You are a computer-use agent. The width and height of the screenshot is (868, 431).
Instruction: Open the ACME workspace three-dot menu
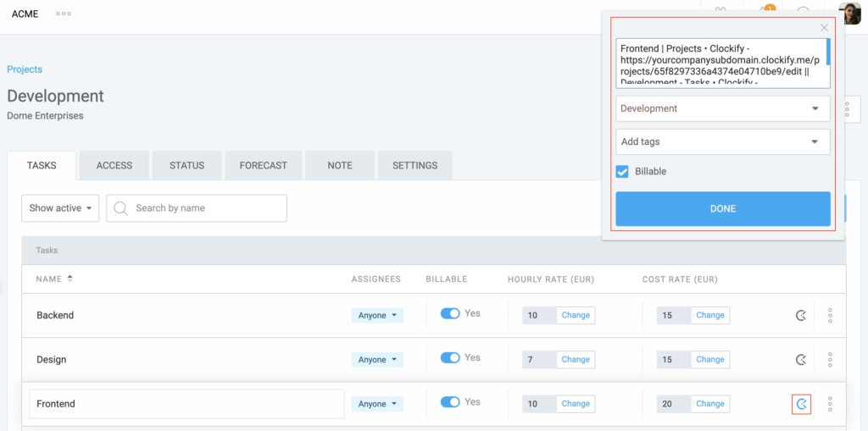(x=64, y=14)
